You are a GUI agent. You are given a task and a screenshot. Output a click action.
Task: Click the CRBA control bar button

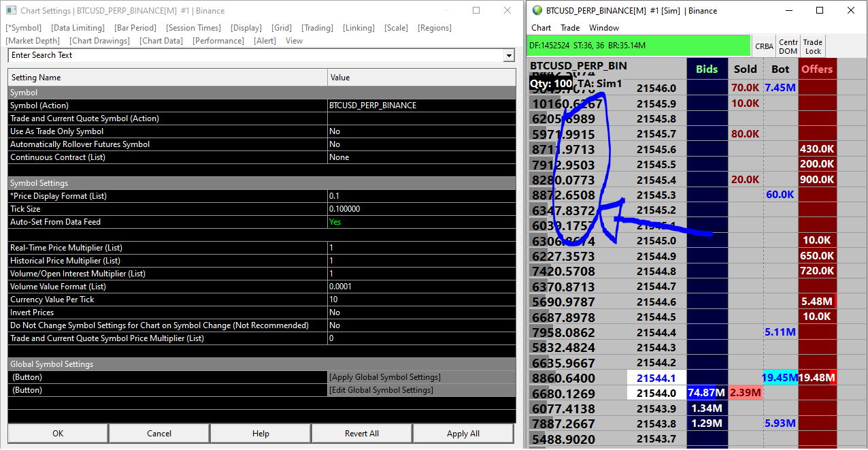[764, 46]
